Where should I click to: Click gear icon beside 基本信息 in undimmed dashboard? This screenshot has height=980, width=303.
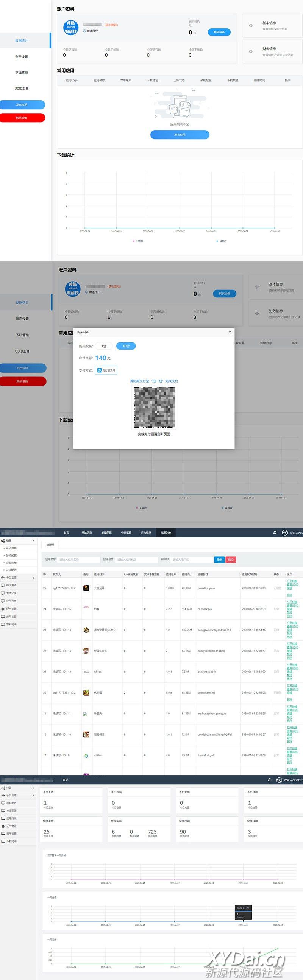[x=250, y=25]
